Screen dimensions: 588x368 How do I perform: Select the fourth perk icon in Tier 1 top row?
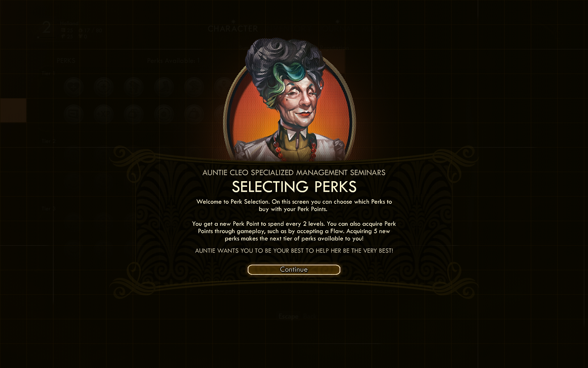164,86
